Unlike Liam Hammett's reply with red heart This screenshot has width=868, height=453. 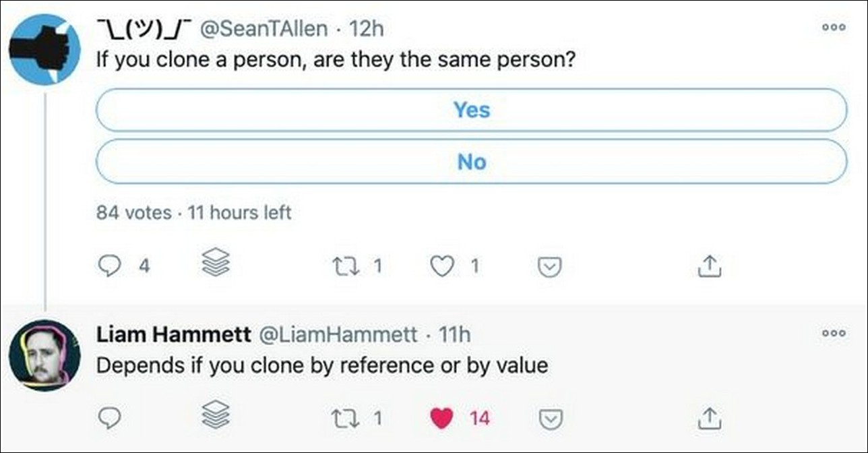442,419
